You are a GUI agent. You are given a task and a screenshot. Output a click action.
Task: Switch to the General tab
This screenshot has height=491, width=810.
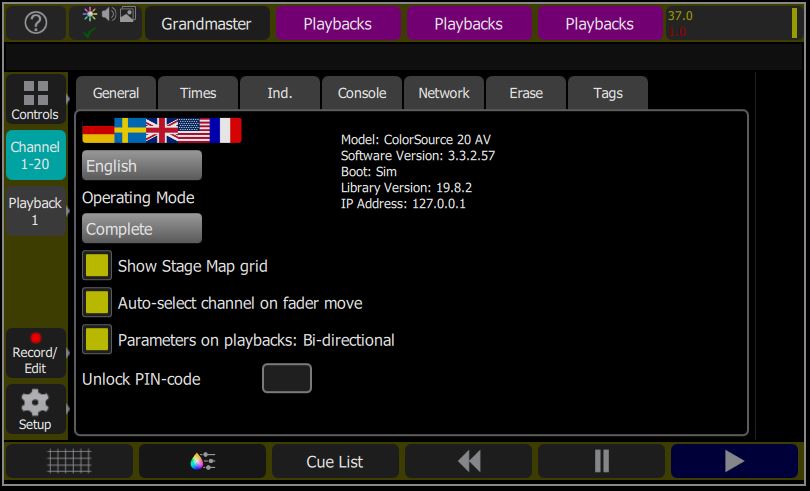pyautogui.click(x=116, y=93)
